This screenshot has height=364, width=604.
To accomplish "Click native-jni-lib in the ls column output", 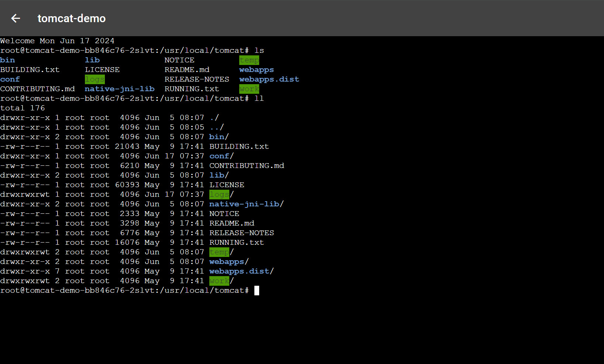I will pos(120,89).
